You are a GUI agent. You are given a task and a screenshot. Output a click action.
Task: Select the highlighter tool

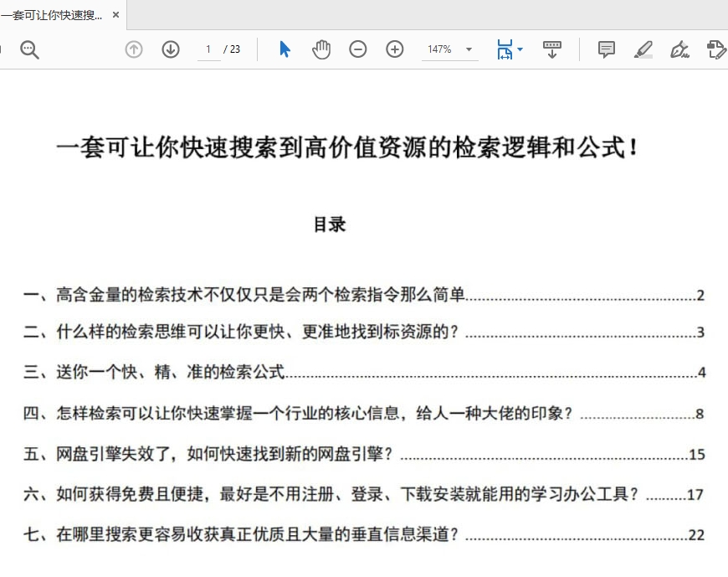coord(643,49)
